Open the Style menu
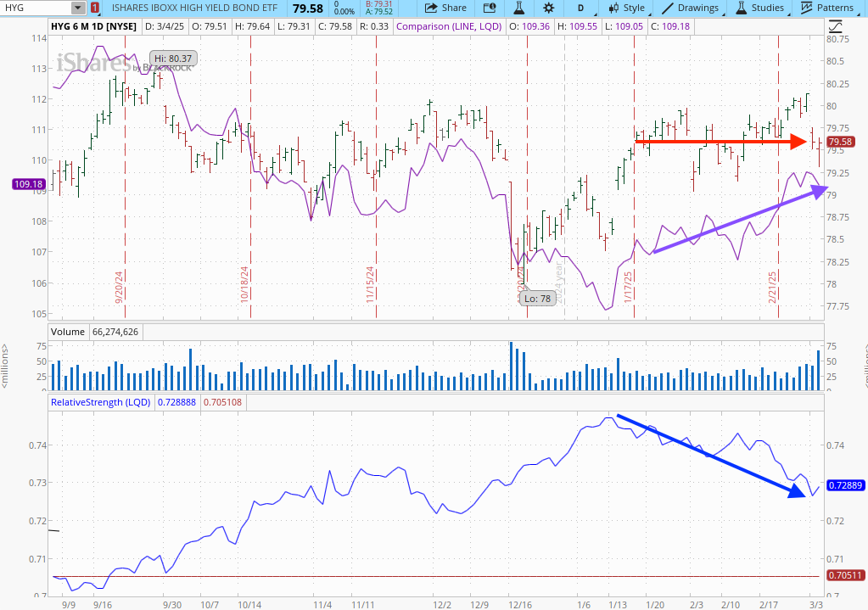The width and height of the screenshot is (868, 610). click(x=625, y=8)
